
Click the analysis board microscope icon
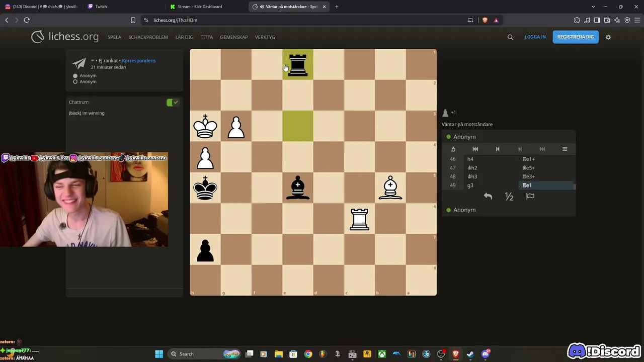[453, 149]
